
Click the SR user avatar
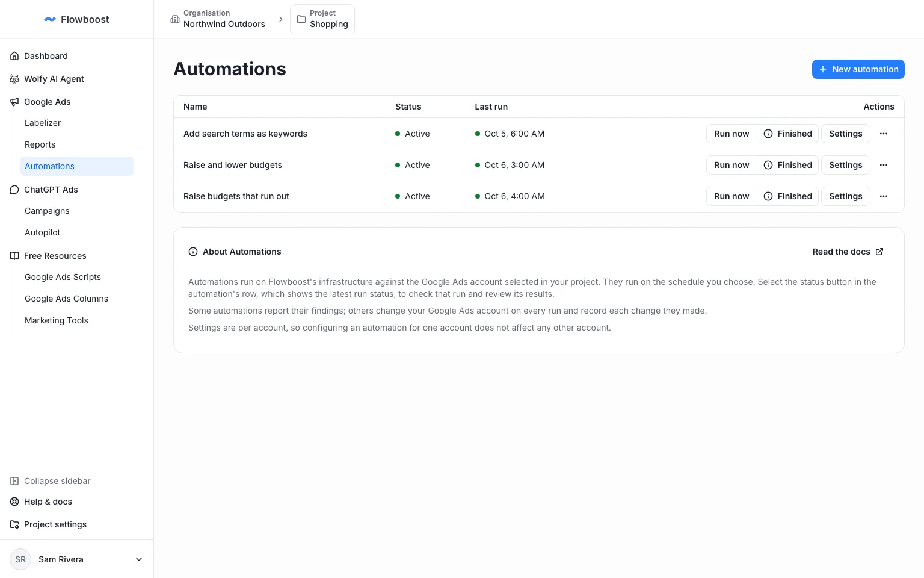tap(20, 559)
